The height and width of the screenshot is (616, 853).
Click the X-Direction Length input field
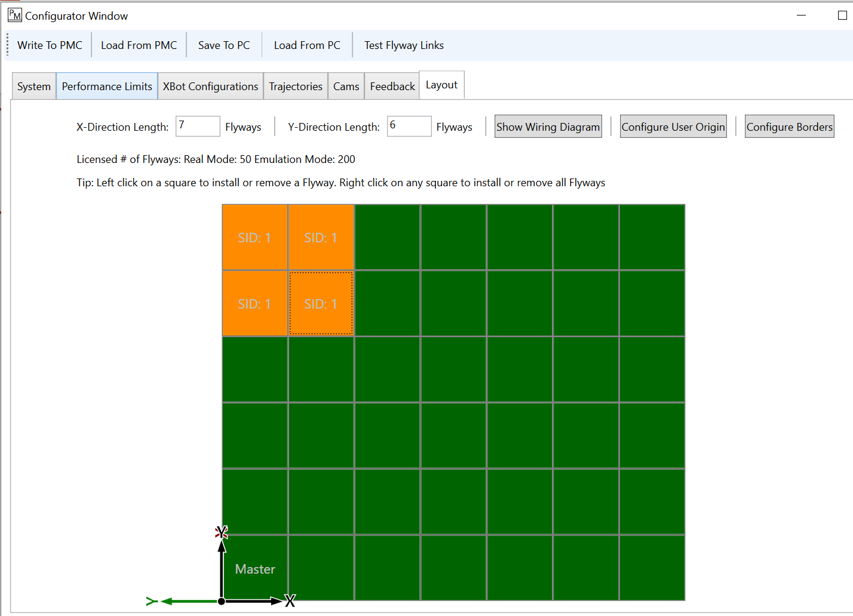click(198, 127)
